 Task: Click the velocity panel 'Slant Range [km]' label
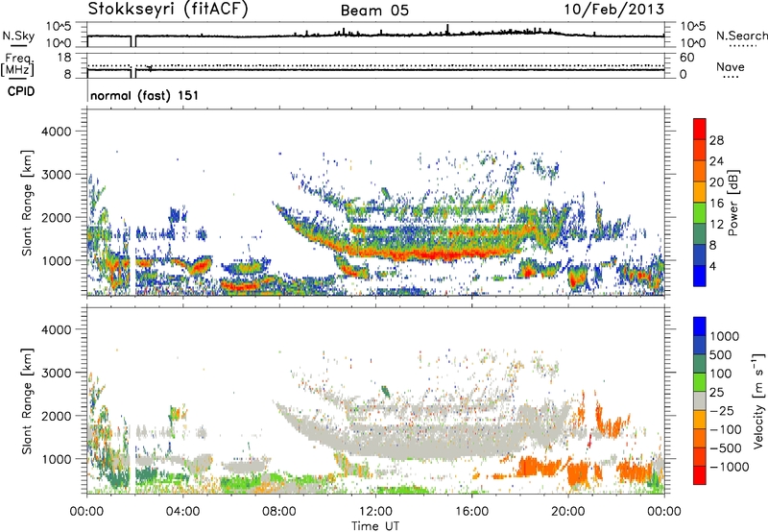pyautogui.click(x=27, y=401)
